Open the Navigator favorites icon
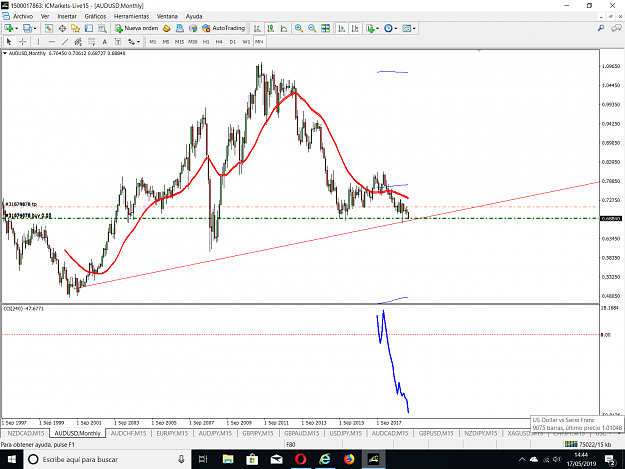The width and height of the screenshot is (625, 469). coord(75,28)
